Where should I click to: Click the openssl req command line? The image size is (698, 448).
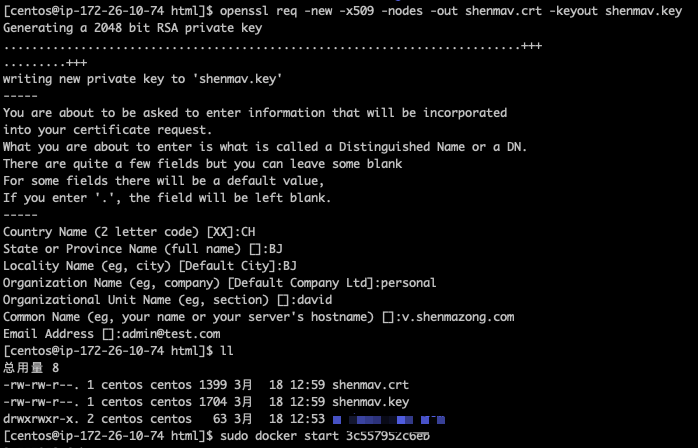click(x=450, y=11)
